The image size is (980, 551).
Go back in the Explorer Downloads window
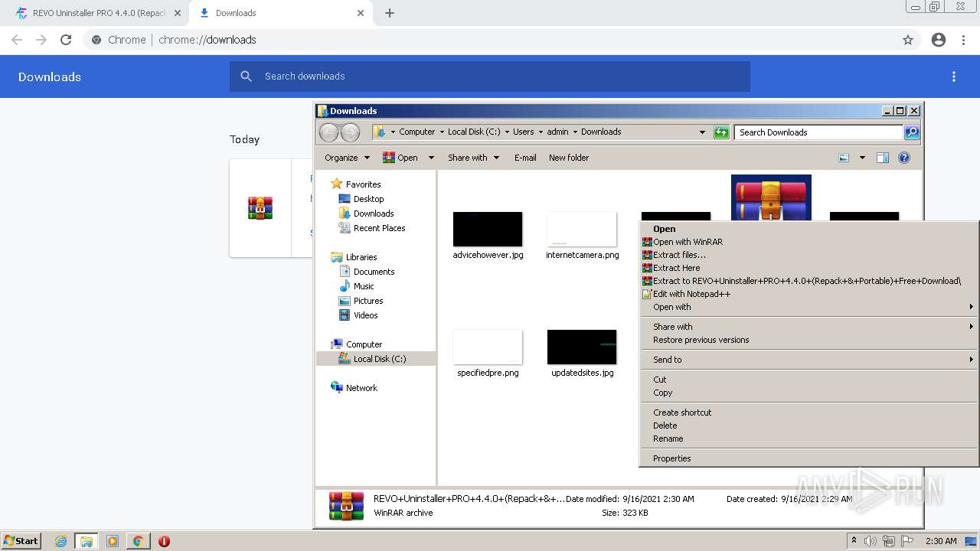click(328, 132)
